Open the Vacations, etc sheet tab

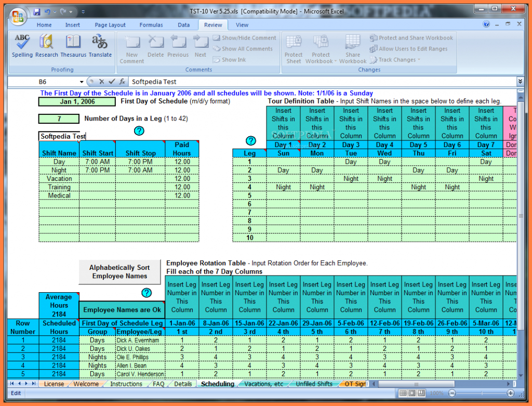pos(263,384)
